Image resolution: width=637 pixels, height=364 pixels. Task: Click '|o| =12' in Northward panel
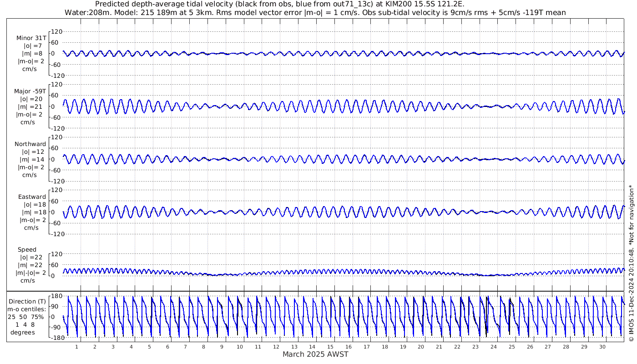pos(33,152)
